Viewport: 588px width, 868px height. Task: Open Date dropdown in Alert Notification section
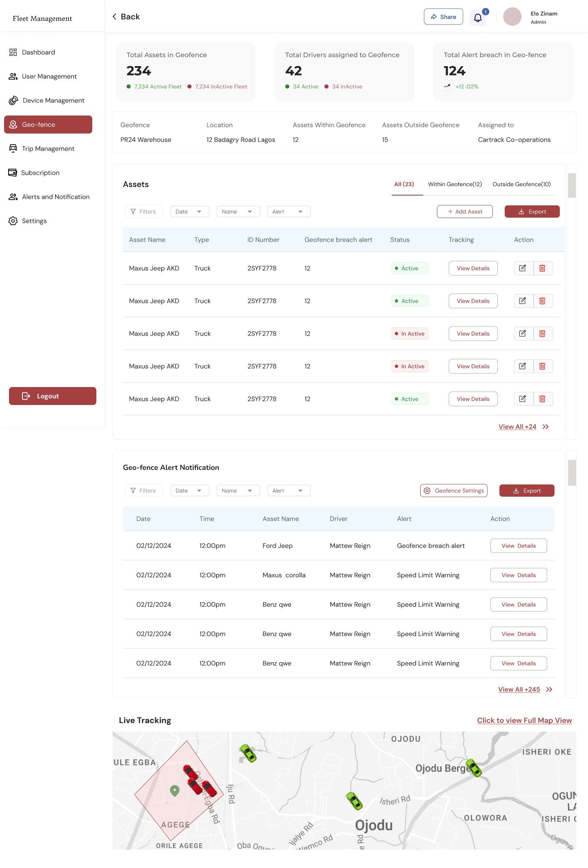tap(190, 490)
